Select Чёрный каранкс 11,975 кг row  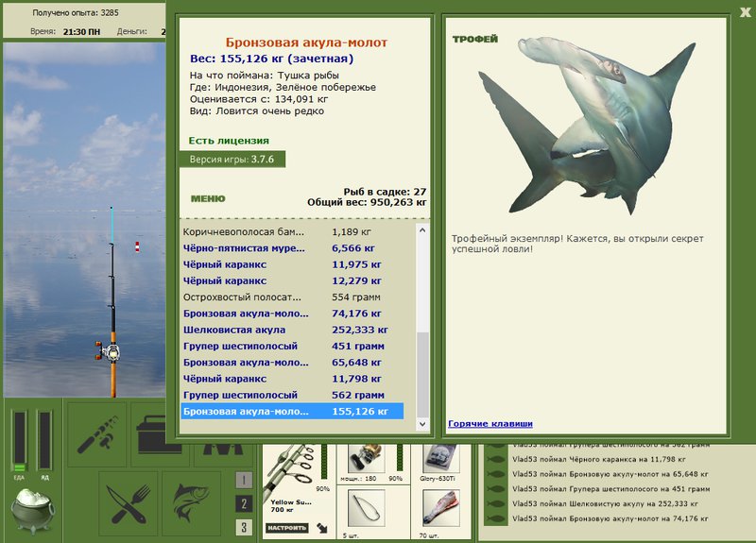tap(292, 264)
